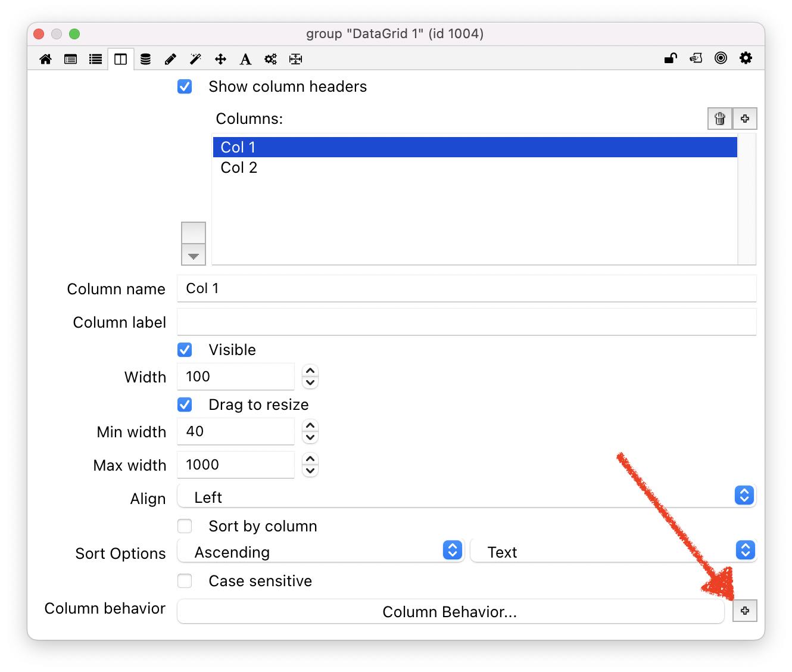792x672 pixels.
Task: Select the database stack icon tab
Action: pos(145,59)
